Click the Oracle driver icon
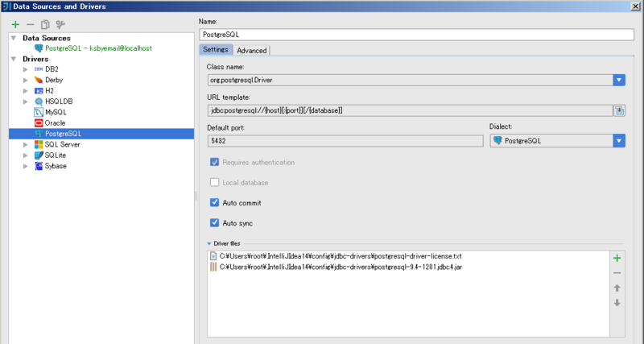Viewport: 644px width, 344px height. point(39,122)
